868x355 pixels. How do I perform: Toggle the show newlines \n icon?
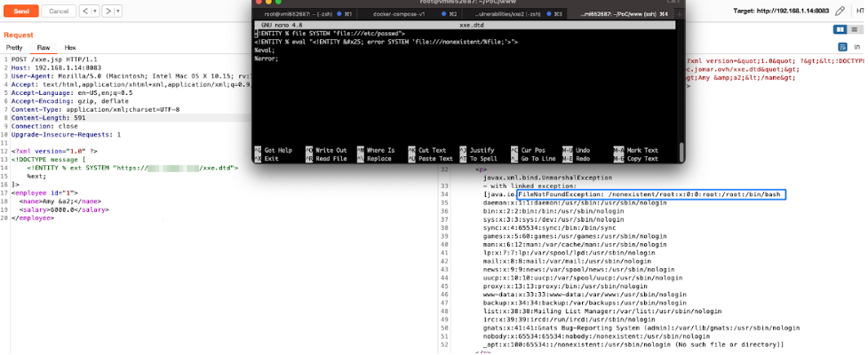click(857, 47)
